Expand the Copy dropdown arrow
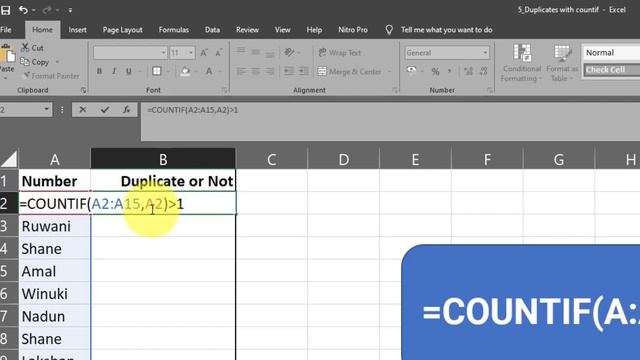The height and width of the screenshot is (360, 640). point(57,62)
